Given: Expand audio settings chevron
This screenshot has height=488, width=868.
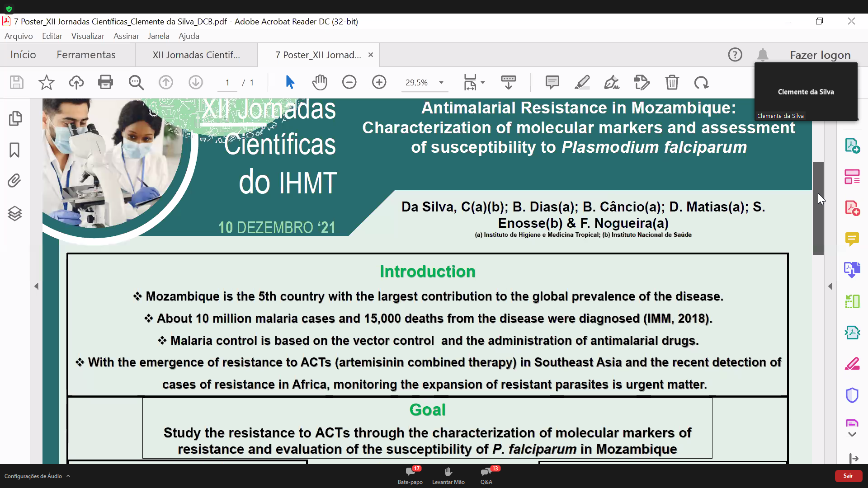Looking at the screenshot, I should (x=68, y=476).
